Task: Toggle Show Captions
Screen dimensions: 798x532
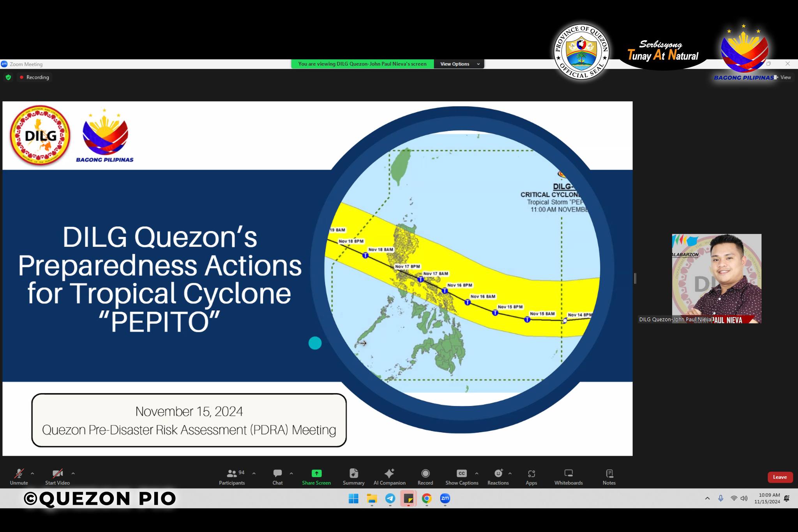Action: (x=462, y=477)
